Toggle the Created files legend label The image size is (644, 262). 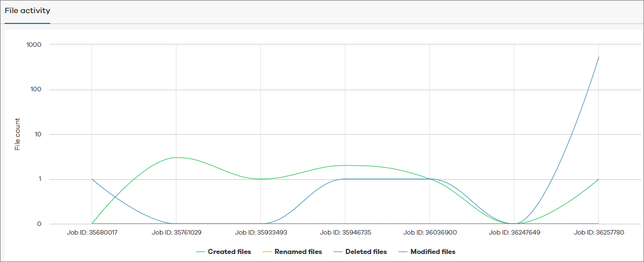pyautogui.click(x=229, y=252)
